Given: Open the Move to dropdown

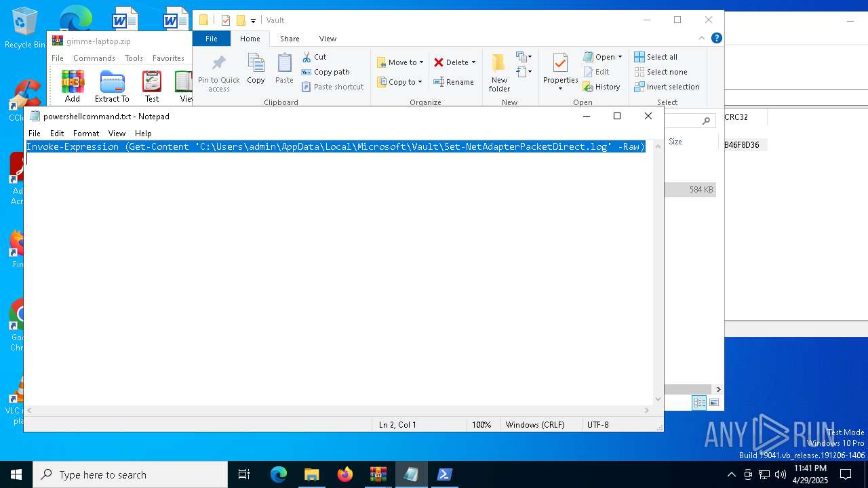Looking at the screenshot, I should coord(400,62).
